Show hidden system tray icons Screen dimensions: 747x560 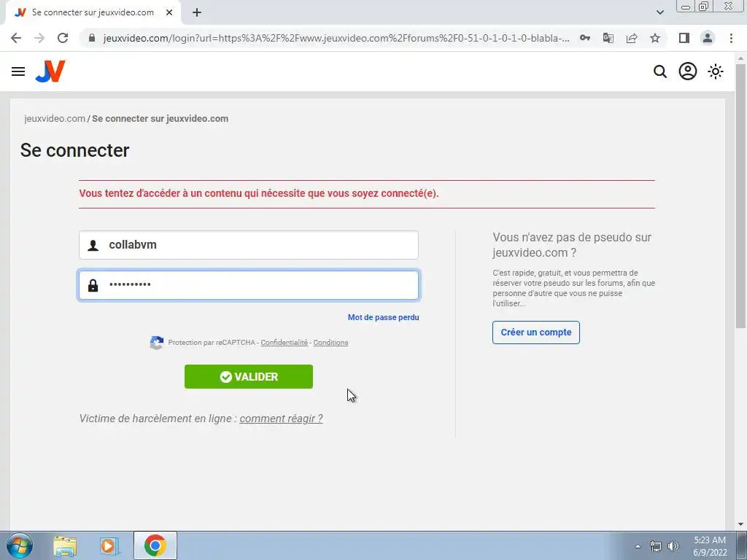tap(638, 546)
